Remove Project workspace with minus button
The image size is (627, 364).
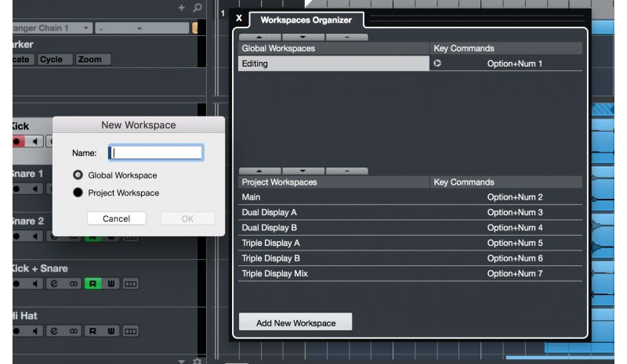coord(346,171)
